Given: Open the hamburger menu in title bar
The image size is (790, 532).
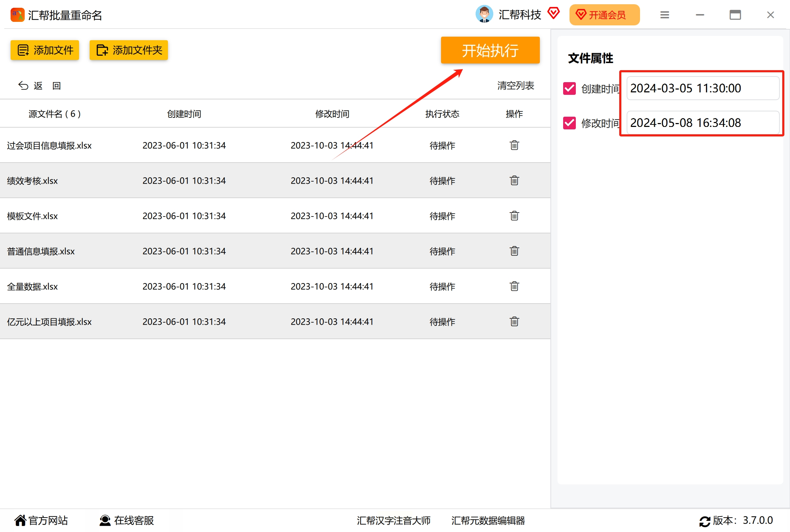Looking at the screenshot, I should pyautogui.click(x=664, y=15).
